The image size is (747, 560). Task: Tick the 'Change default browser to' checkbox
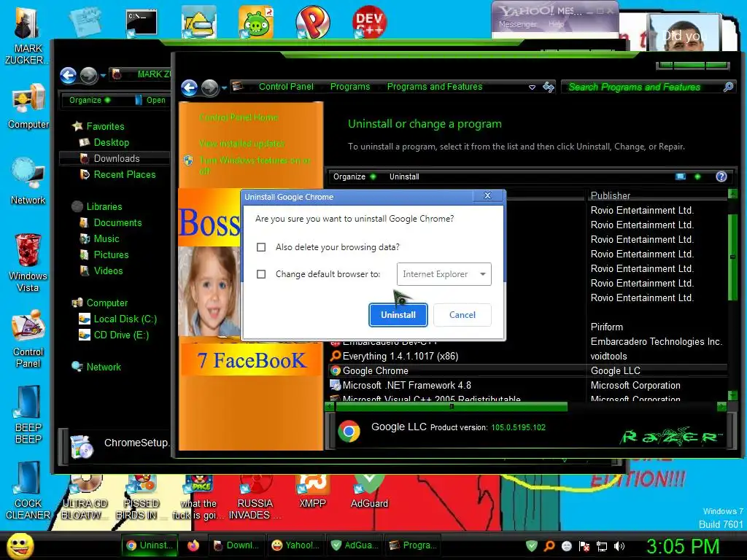[261, 274]
